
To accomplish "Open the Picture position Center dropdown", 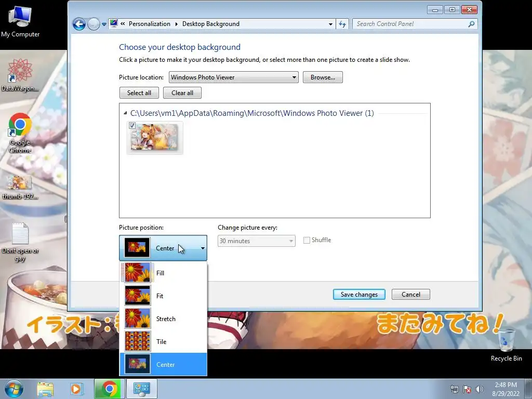I will 163,248.
